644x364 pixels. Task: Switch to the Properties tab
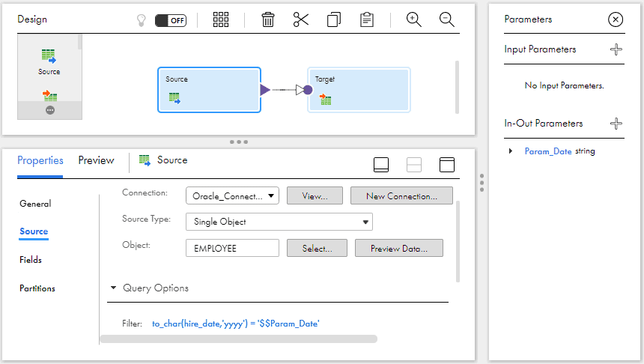point(40,160)
